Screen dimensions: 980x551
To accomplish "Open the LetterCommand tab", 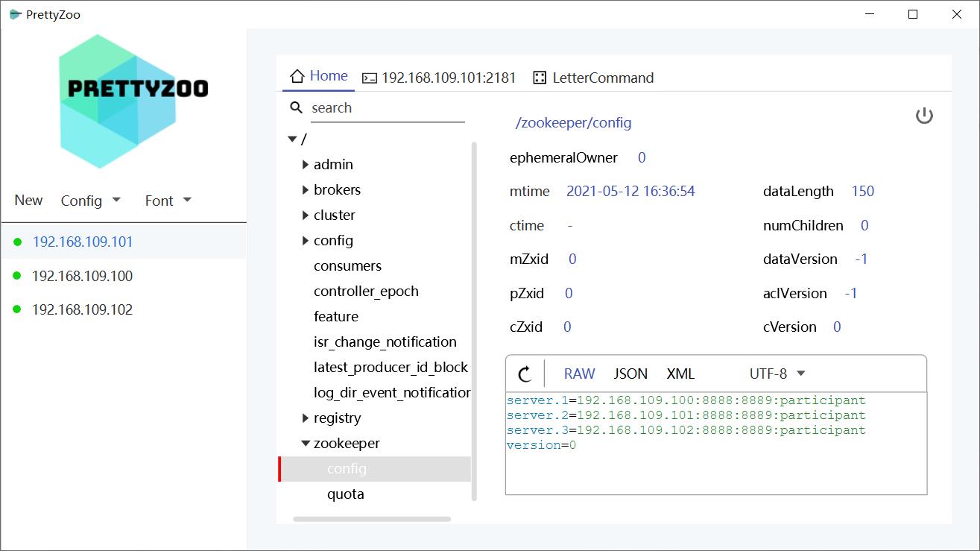I will (x=594, y=78).
